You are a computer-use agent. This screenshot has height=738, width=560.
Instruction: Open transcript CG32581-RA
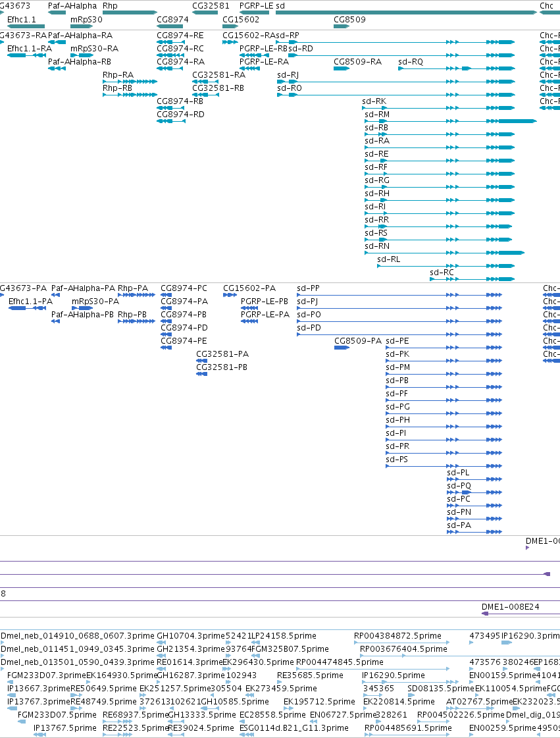[219, 75]
